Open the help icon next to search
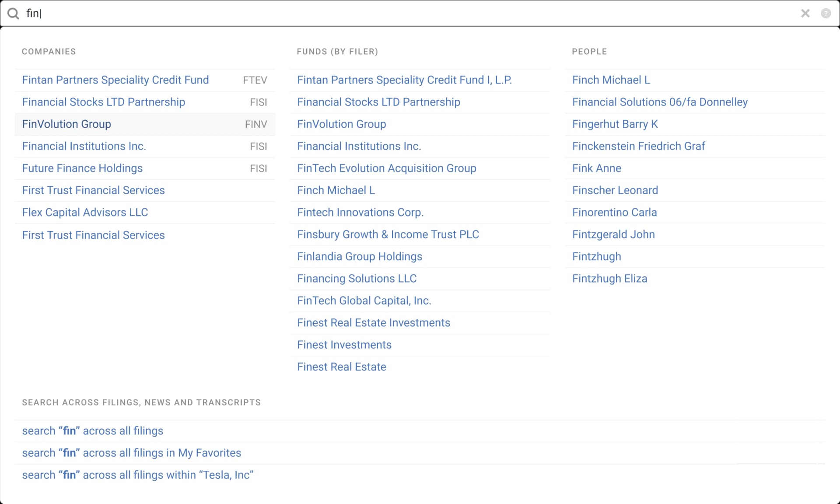This screenshot has height=504, width=840. [x=826, y=13]
